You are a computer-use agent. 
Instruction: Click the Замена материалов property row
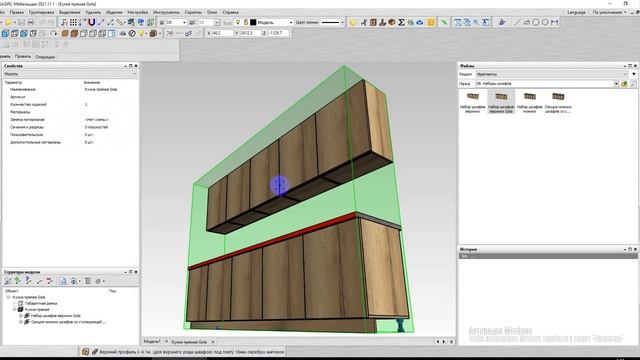(70, 120)
